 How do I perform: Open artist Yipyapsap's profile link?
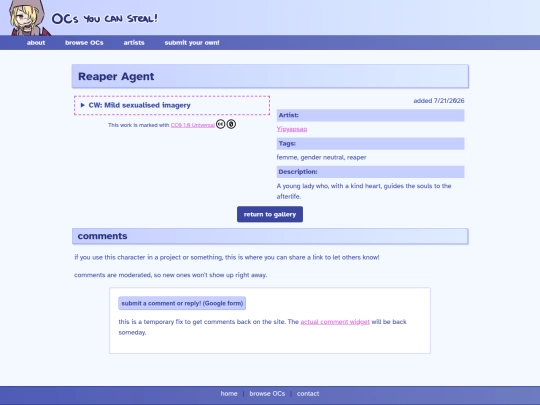(292, 129)
